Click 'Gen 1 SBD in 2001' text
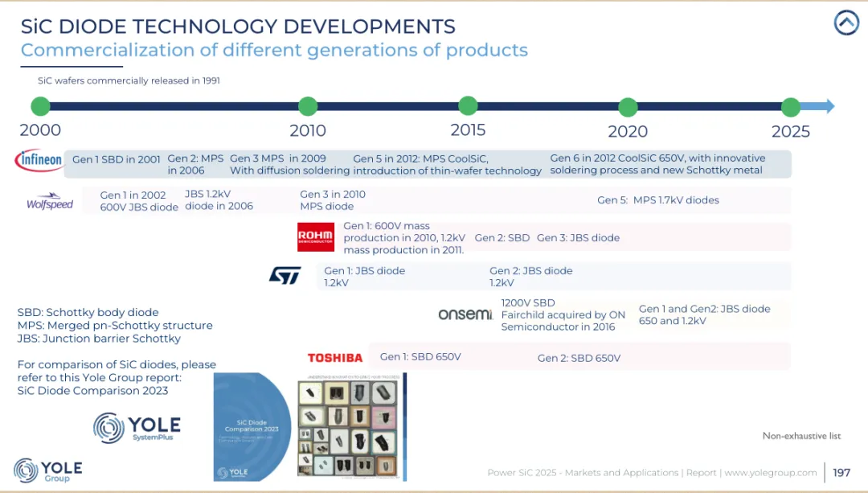Viewport: 868px width, 493px height. [x=117, y=159]
